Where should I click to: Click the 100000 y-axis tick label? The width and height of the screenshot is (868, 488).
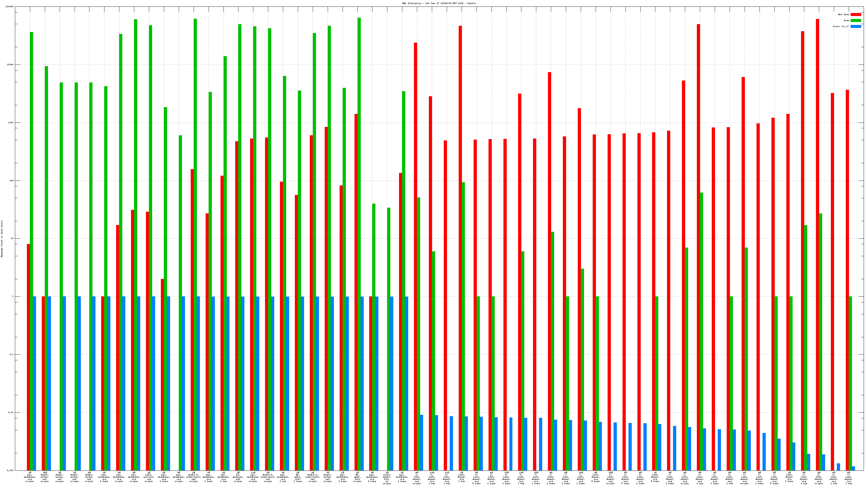pos(10,7)
